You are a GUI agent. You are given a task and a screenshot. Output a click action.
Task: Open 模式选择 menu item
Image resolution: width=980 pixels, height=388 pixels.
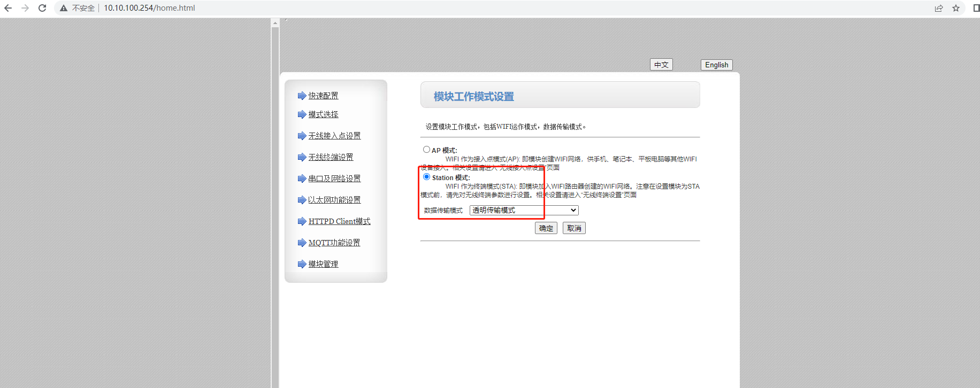tap(323, 114)
